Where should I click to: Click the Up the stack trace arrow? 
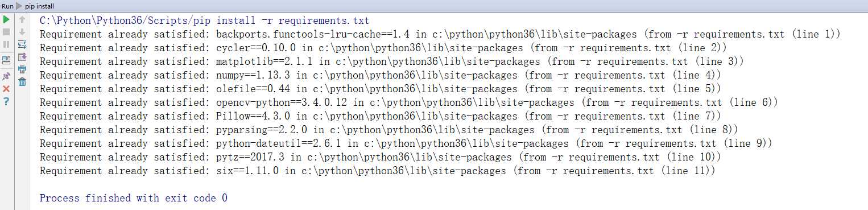tap(22, 19)
